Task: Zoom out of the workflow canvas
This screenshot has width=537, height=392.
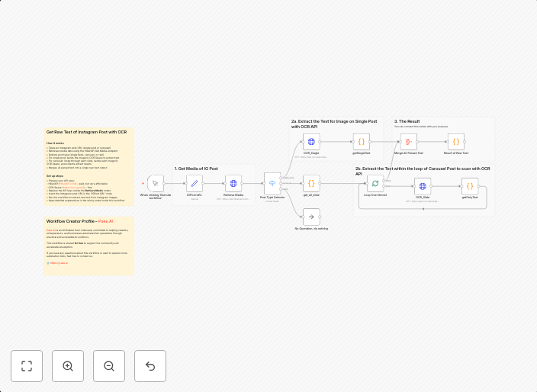Action: pyautogui.click(x=109, y=366)
